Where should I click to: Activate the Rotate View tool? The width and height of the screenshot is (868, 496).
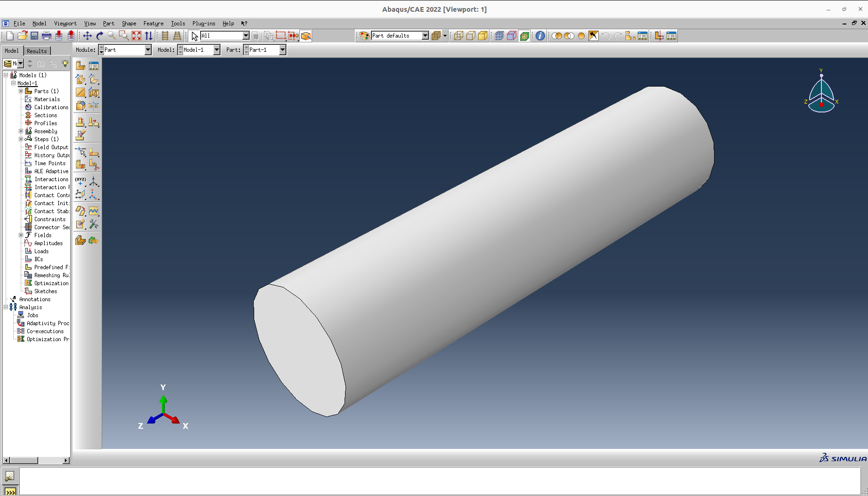(99, 36)
